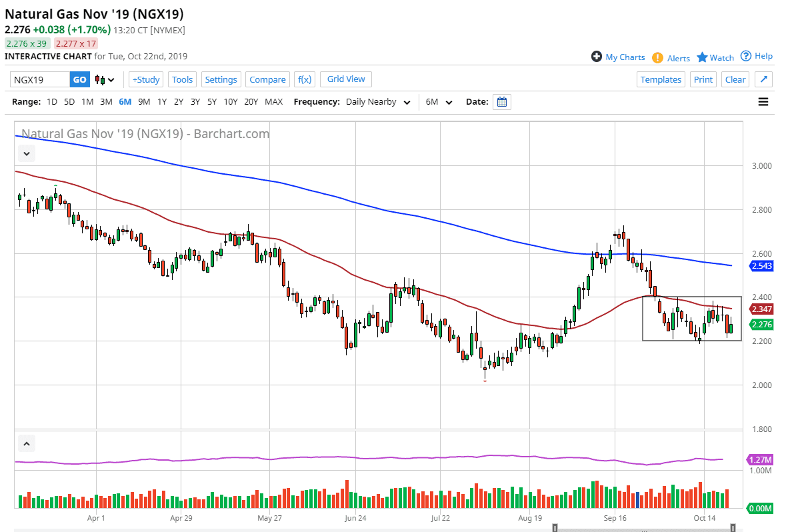This screenshot has width=786, height=532.
Task: Click the Grid View button
Action: tap(346, 79)
